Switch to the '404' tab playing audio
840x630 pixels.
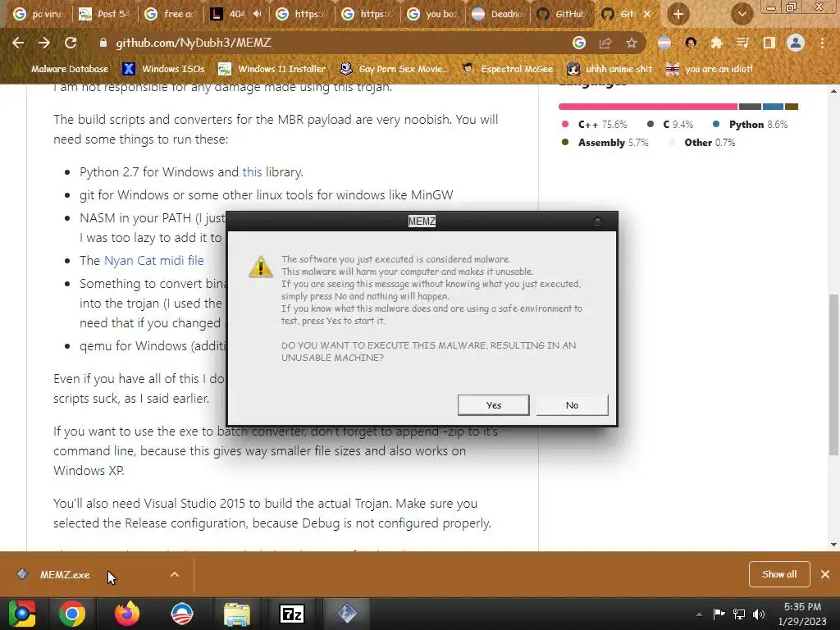tap(235, 14)
